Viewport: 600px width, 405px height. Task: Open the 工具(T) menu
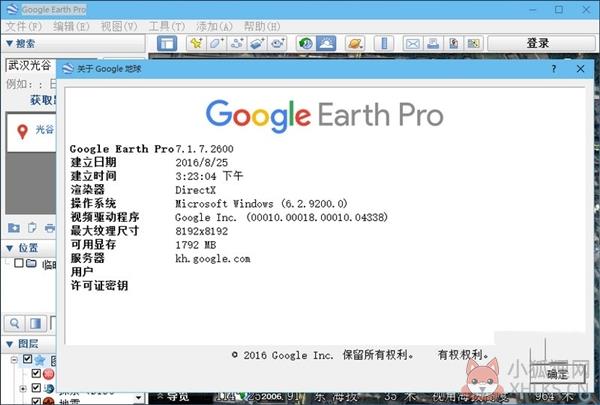(x=166, y=26)
